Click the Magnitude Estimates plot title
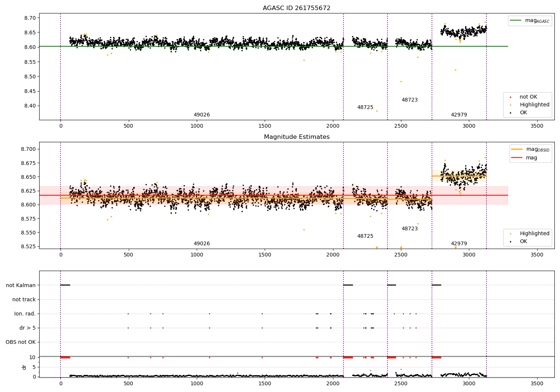This screenshot has width=560, height=392. click(x=296, y=137)
